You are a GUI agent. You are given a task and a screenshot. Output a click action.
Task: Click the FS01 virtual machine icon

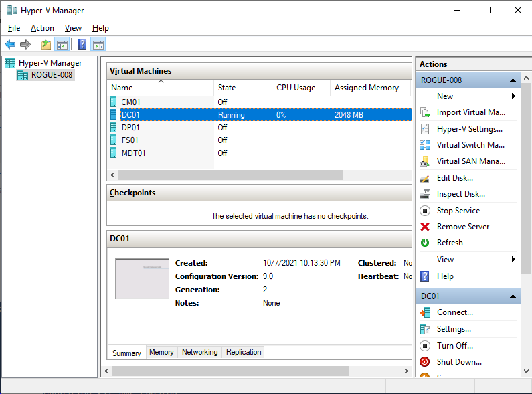(114, 140)
